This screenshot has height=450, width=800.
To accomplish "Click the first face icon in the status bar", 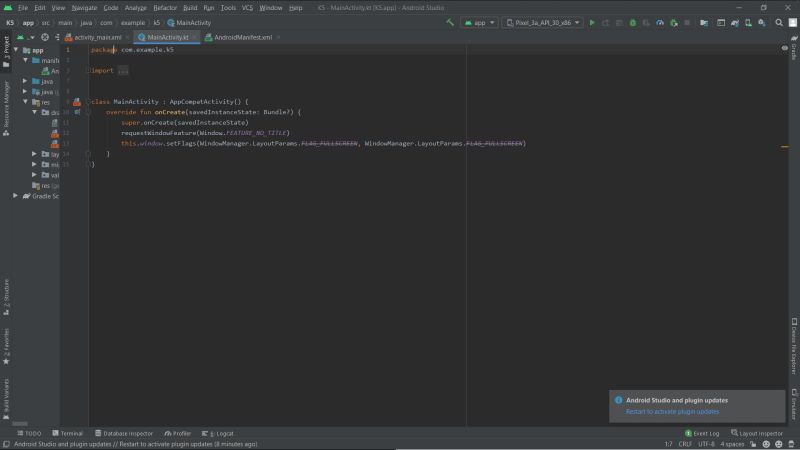I will (x=766, y=444).
